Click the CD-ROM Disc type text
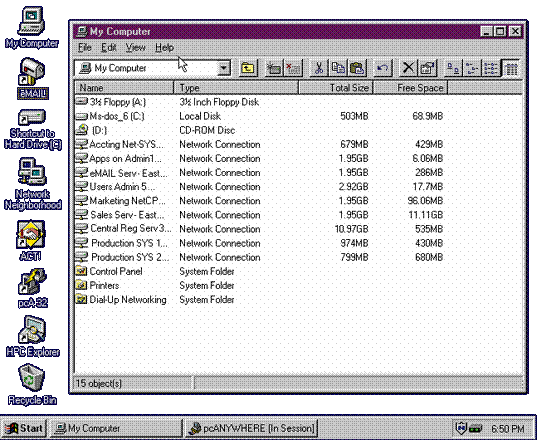This screenshot has height=440, width=537. coord(207,130)
